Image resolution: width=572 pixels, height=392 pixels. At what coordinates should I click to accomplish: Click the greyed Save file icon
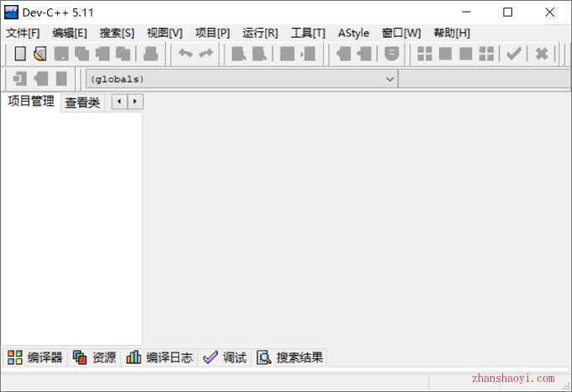61,54
